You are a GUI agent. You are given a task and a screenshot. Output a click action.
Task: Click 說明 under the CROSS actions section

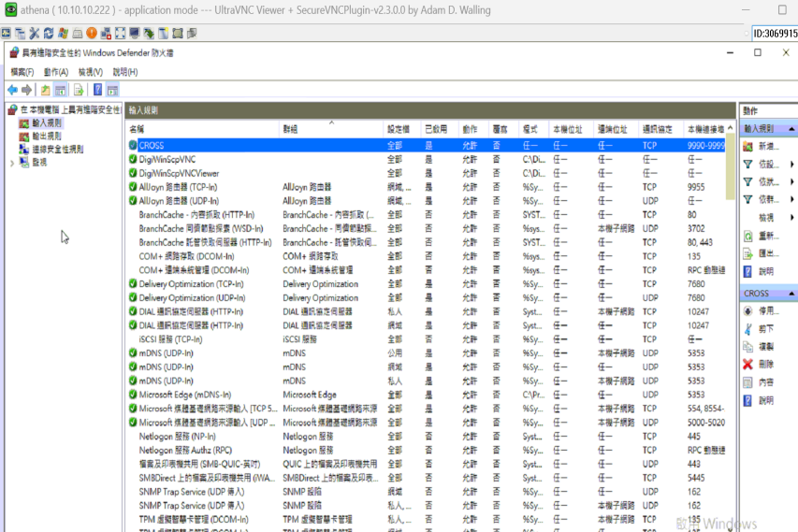coord(767,400)
